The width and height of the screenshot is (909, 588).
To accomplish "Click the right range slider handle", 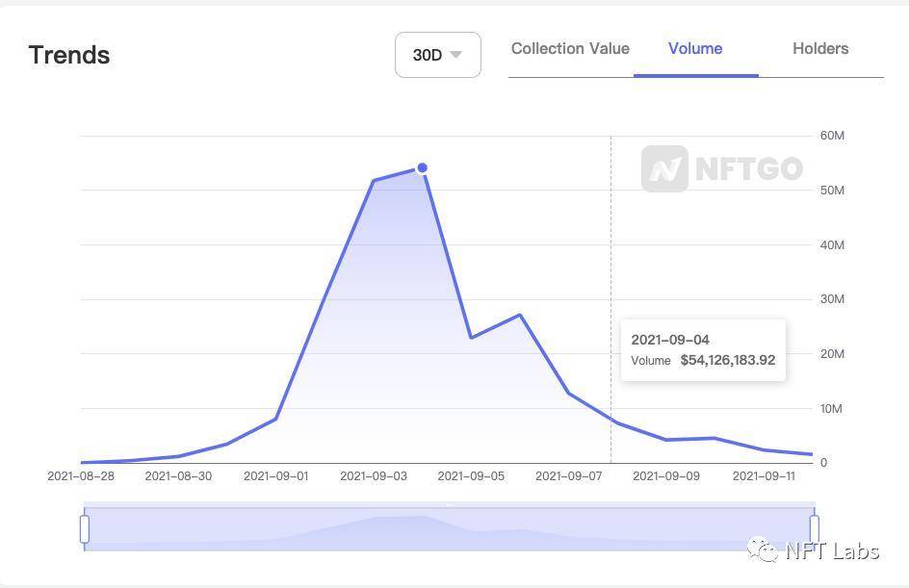I will click(x=815, y=528).
